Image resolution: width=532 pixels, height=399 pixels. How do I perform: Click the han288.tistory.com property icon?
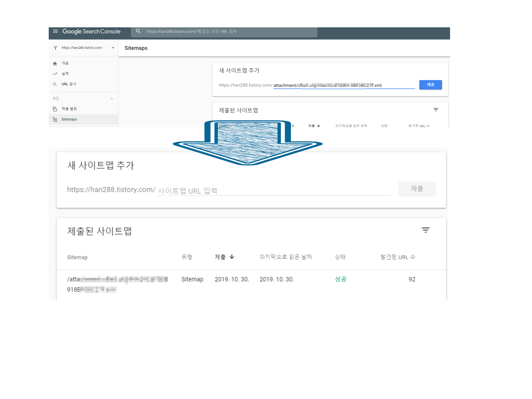click(x=55, y=48)
